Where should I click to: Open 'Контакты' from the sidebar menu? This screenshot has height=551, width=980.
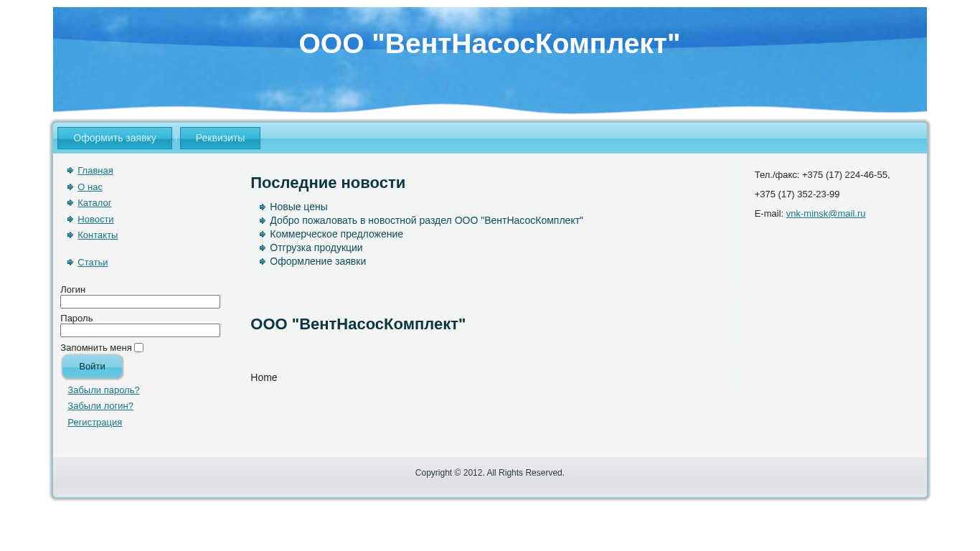click(x=98, y=235)
